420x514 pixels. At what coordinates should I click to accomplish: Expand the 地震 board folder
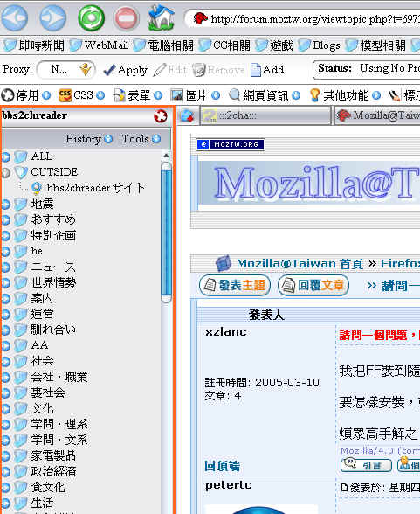(5, 205)
